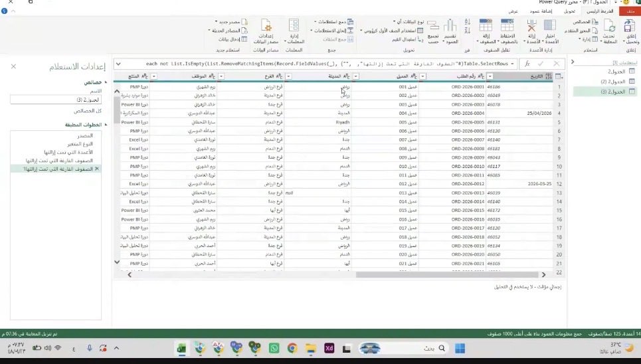Click the Remove Rows icon
The width and height of the screenshot is (641, 364).
coord(486,25)
